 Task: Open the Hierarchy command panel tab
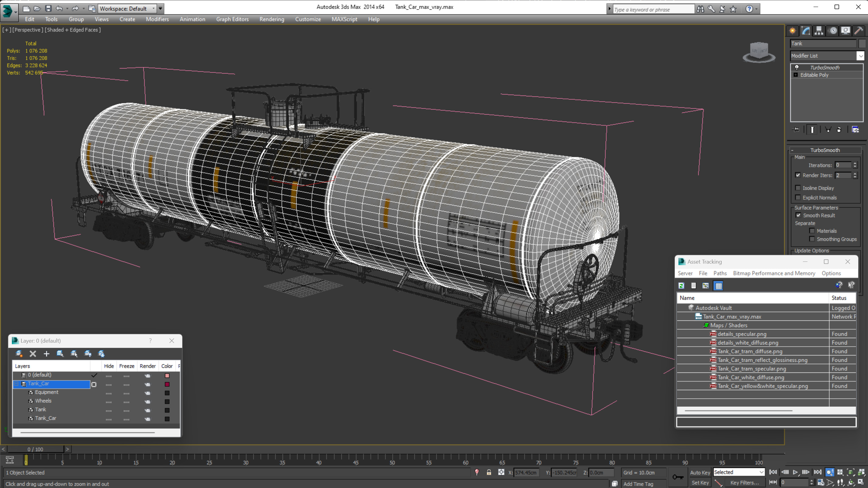coord(818,31)
